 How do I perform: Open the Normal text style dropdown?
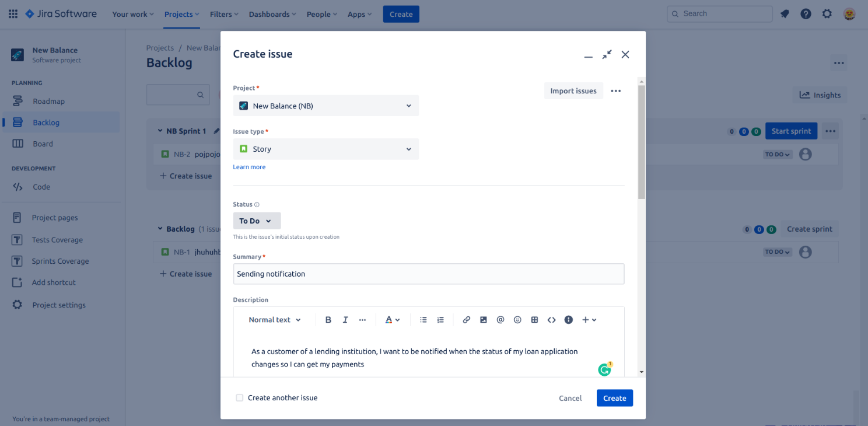(x=273, y=319)
